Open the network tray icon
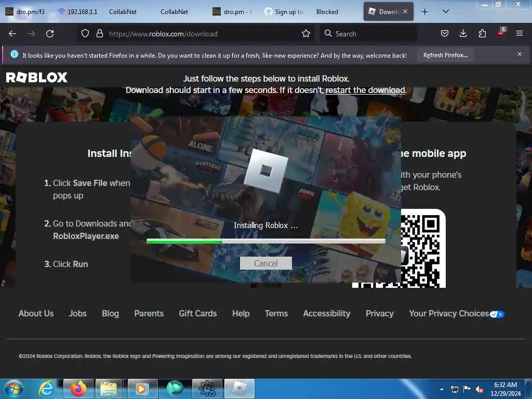This screenshot has height=399, width=532. coord(454,389)
